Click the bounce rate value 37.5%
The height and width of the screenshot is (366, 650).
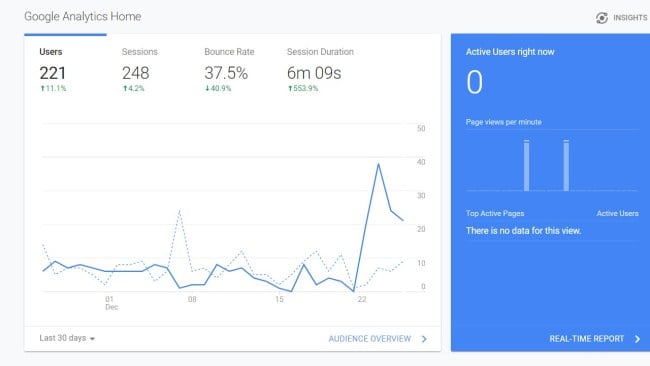[x=226, y=73]
